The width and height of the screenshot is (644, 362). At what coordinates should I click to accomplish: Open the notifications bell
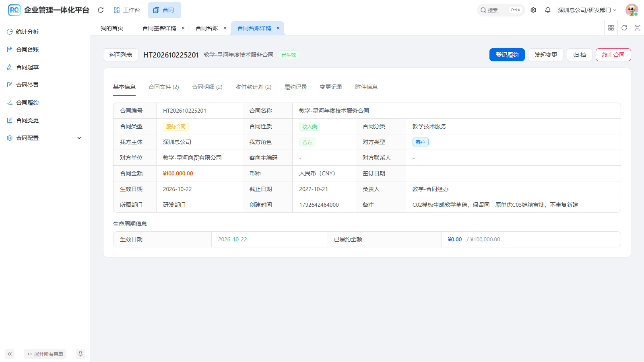coord(548,10)
